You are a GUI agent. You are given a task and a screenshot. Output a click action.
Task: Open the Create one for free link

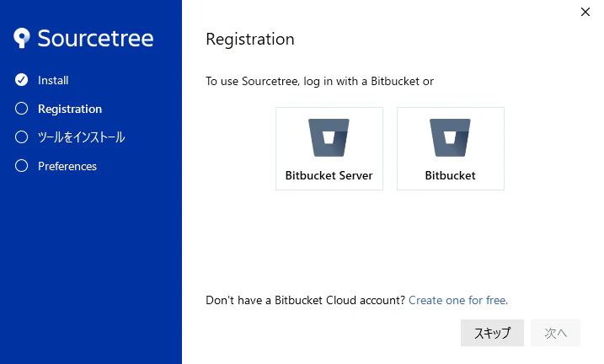pyautogui.click(x=458, y=300)
